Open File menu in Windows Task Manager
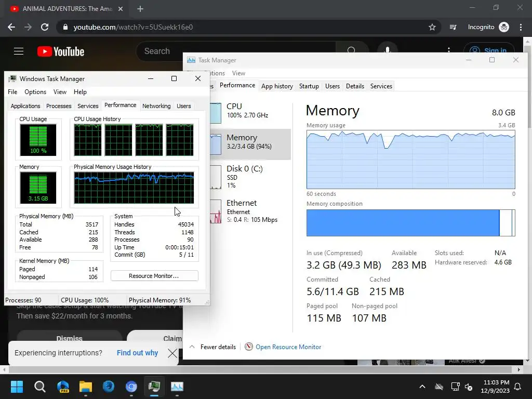Image resolution: width=532 pixels, height=399 pixels. [12, 92]
